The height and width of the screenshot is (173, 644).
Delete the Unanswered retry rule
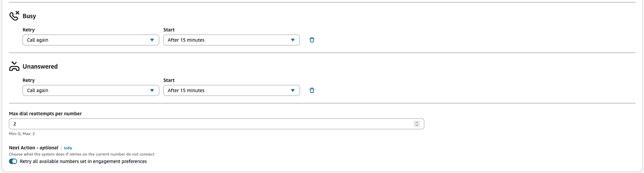click(x=312, y=90)
